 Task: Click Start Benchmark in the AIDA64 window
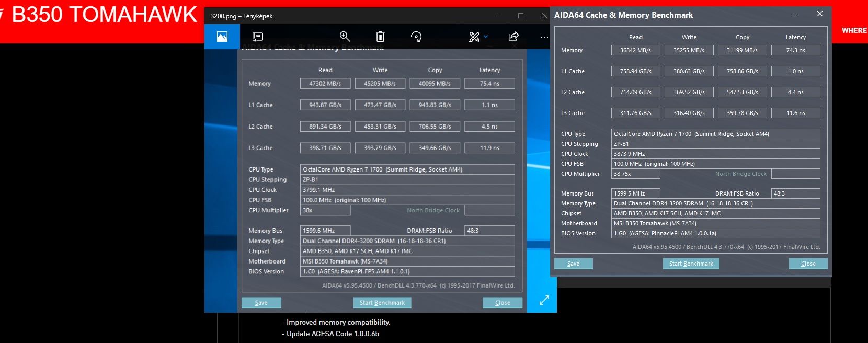tap(691, 264)
